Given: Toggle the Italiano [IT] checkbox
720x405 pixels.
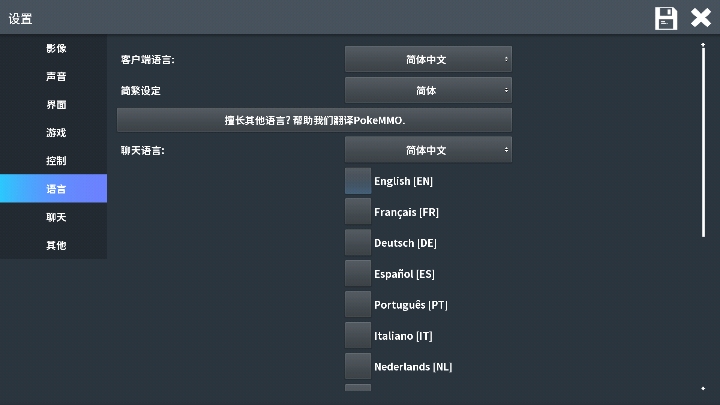Looking at the screenshot, I should 358,336.
